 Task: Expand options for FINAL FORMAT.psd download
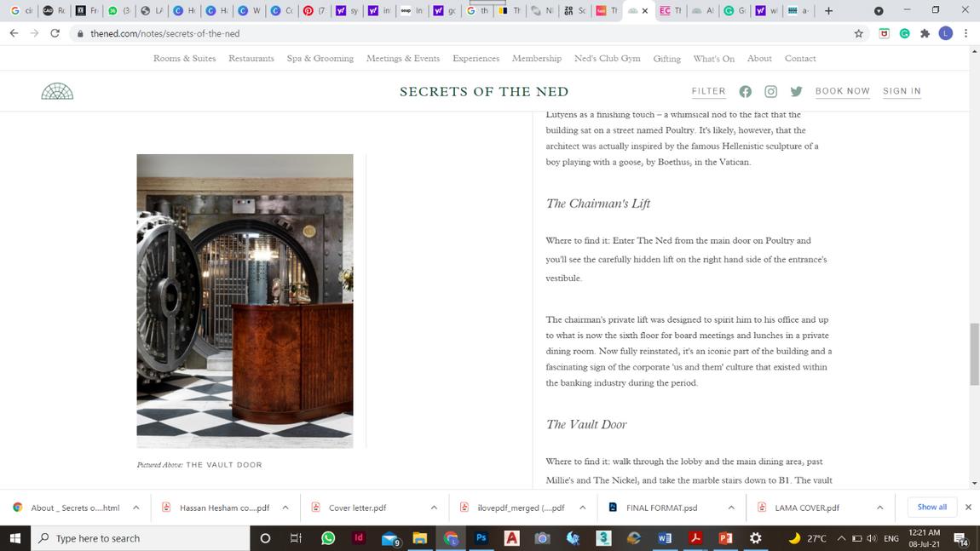tap(731, 508)
